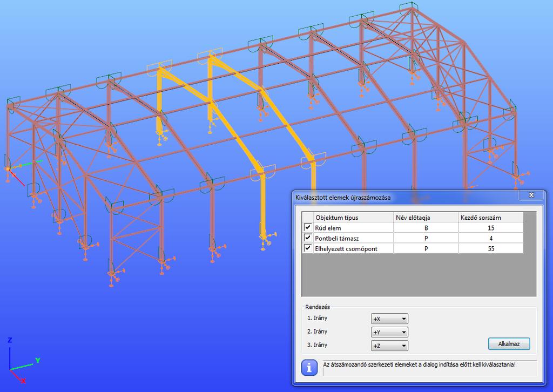553x392 pixels.
Task: Open the 1. Irány dropdown
Action: (389, 319)
